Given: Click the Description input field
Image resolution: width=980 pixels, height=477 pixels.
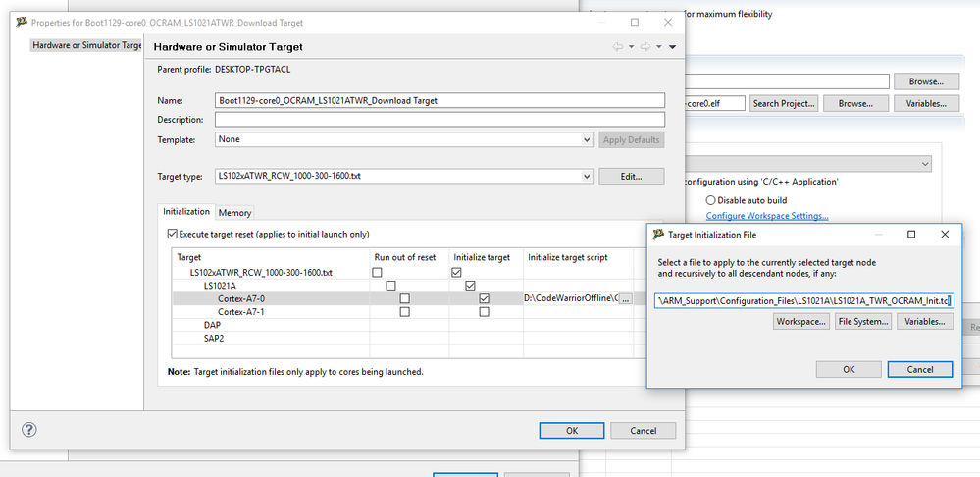Looking at the screenshot, I should 439,120.
